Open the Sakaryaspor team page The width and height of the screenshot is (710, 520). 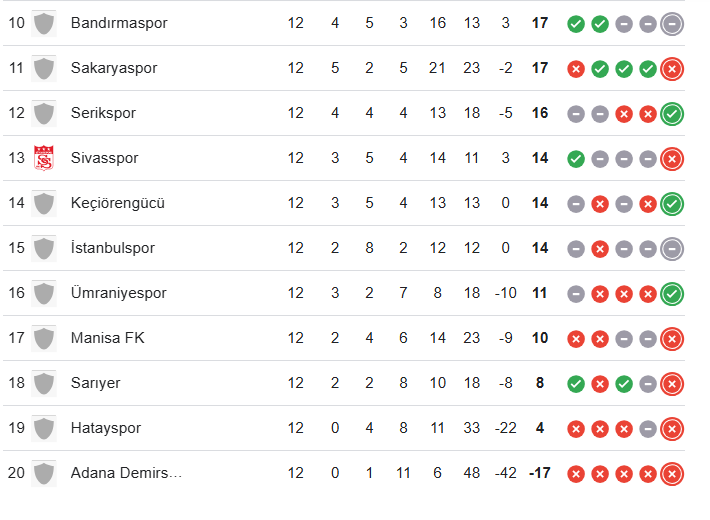(114, 68)
